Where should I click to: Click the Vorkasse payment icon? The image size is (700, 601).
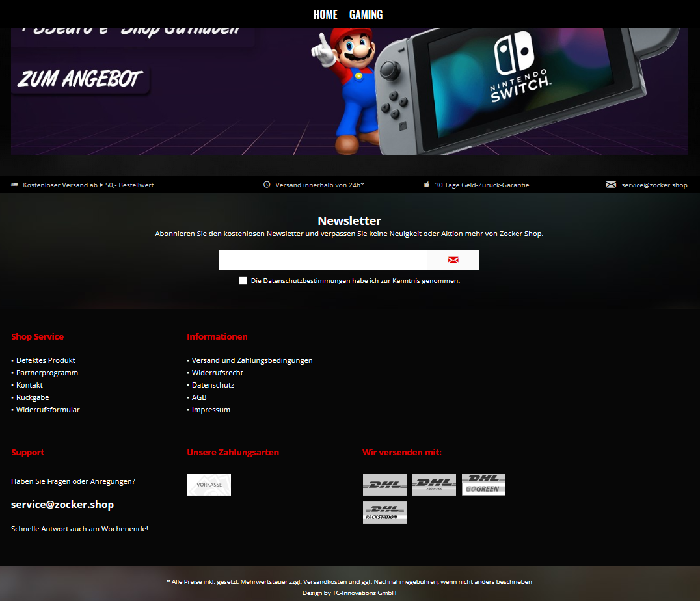click(209, 485)
